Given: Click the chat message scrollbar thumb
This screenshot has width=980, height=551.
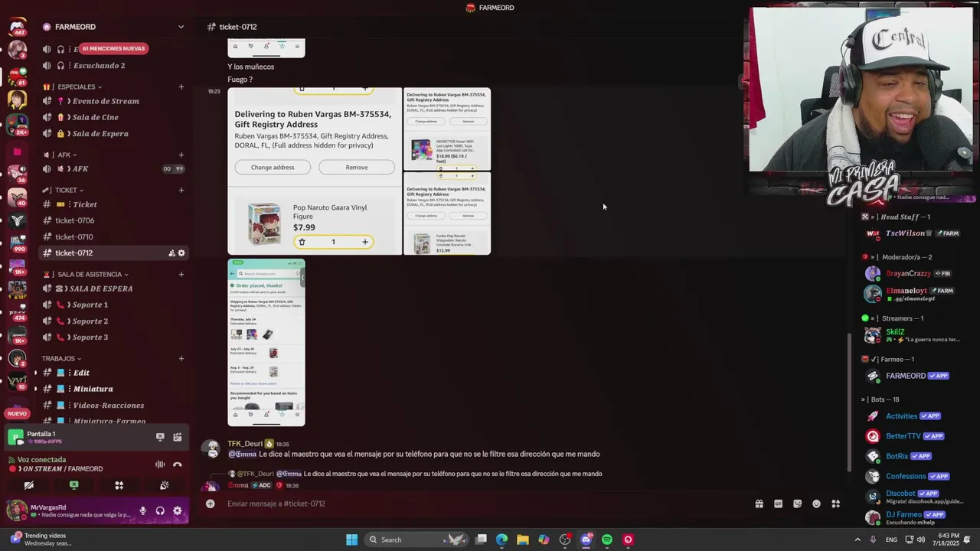Looking at the screenshot, I should pyautogui.click(x=849, y=403).
